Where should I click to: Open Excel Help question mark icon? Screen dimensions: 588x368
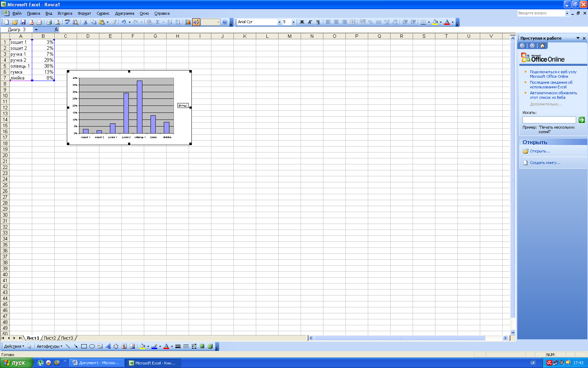pos(225,22)
